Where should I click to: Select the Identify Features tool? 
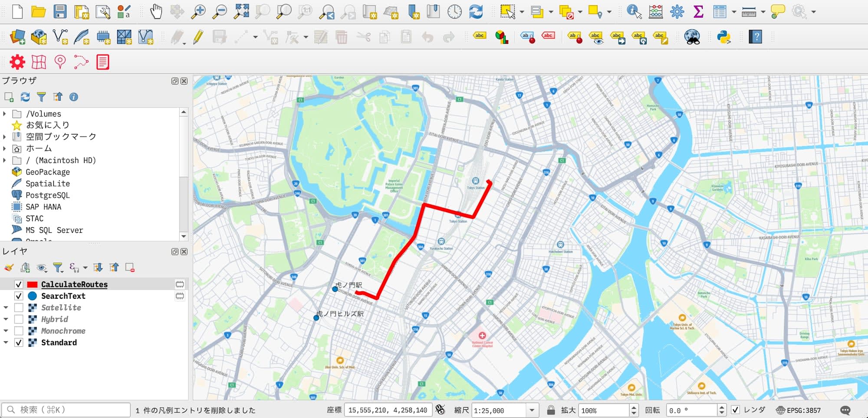click(x=634, y=11)
